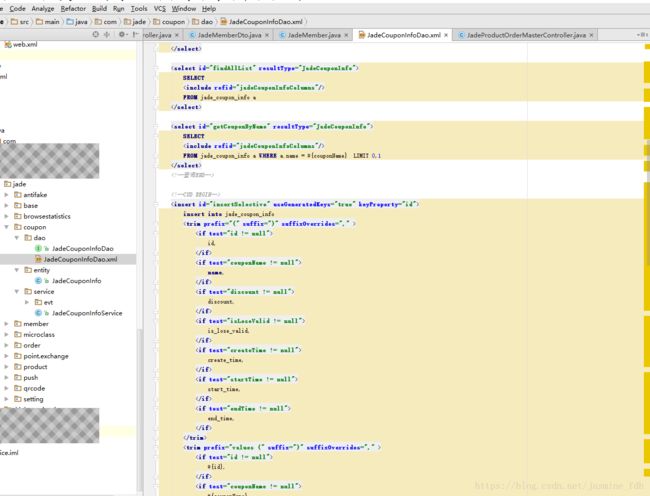
Task: Show hidden tabs list at editor tab bar end
Action: coord(642,35)
